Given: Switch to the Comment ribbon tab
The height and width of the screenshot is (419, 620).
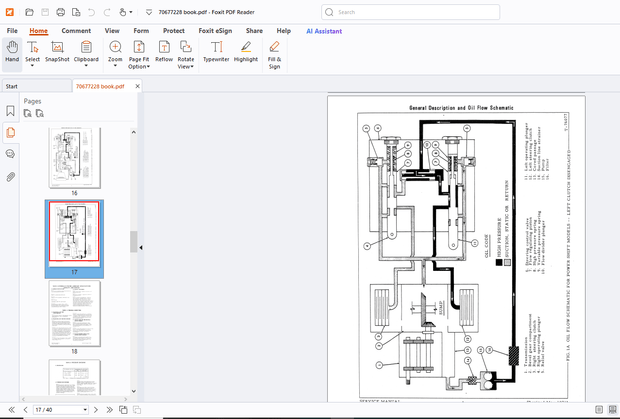Looking at the screenshot, I should [x=76, y=31].
